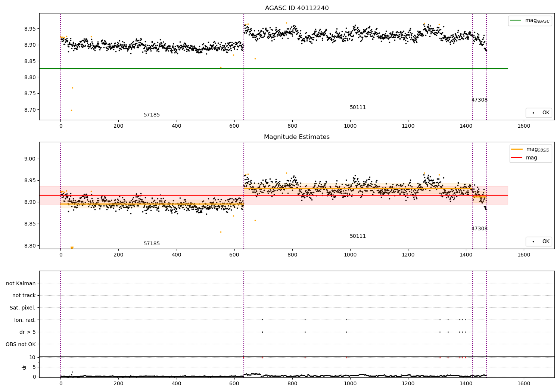
Task: Click the orange line sample in middle legend
Action: (x=517, y=149)
